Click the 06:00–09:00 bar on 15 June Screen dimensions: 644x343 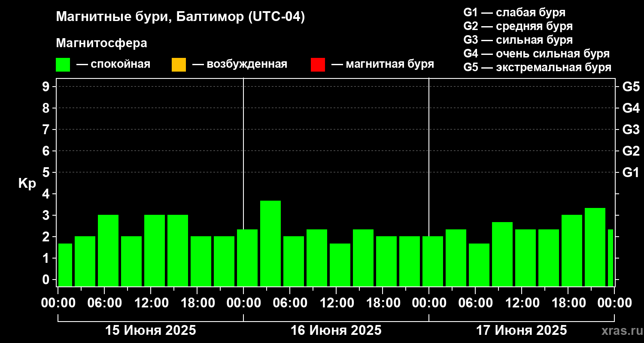click(x=108, y=250)
